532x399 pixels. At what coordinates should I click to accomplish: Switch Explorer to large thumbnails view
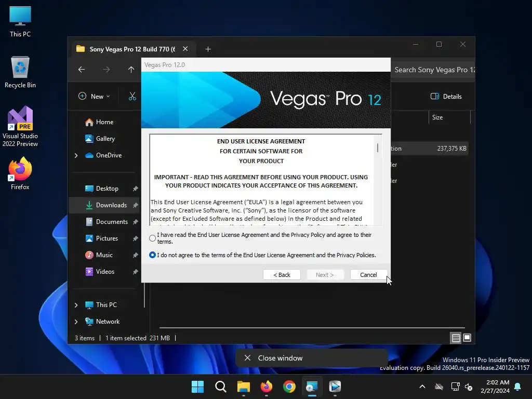point(467,338)
